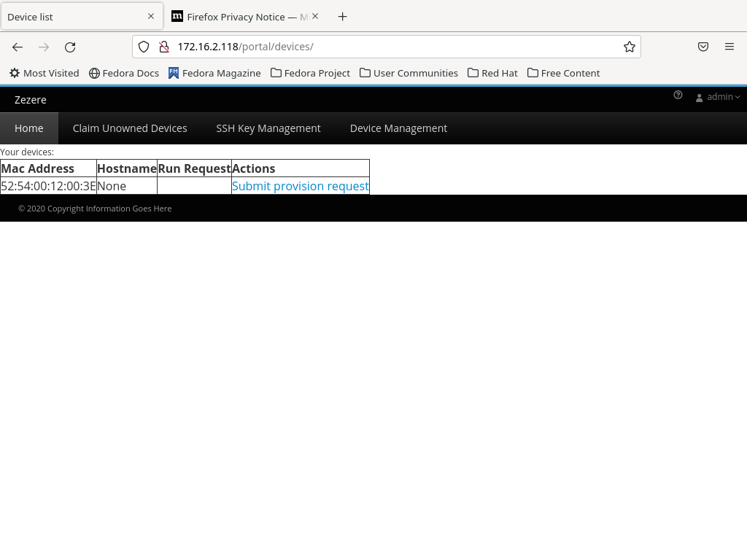The width and height of the screenshot is (747, 560).
Task: Click the Mac Address column header
Action: click(49, 168)
